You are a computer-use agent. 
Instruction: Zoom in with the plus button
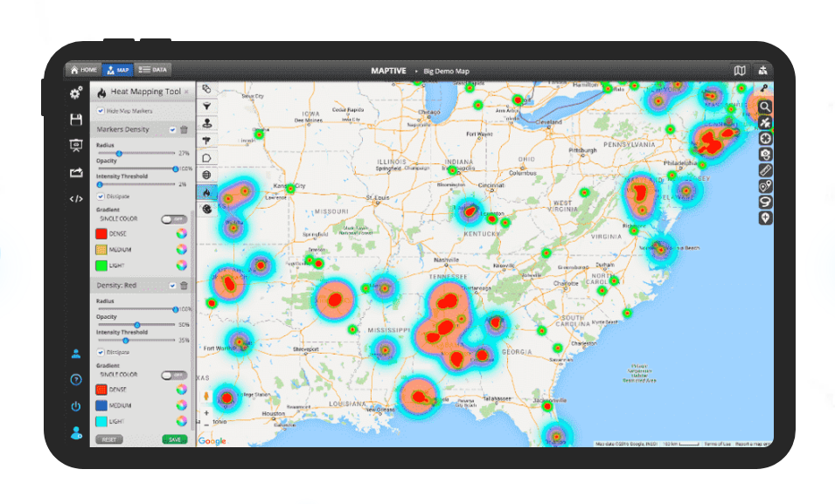206,413
